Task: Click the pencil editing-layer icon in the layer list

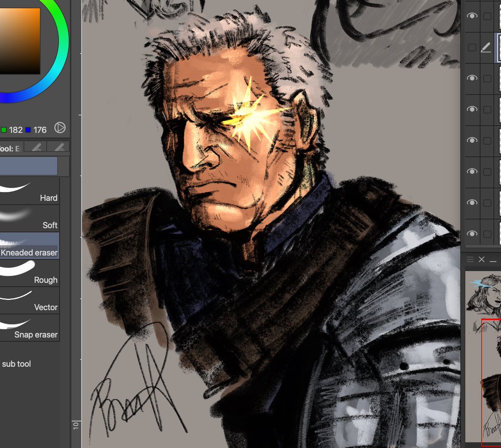Action: 486,48
